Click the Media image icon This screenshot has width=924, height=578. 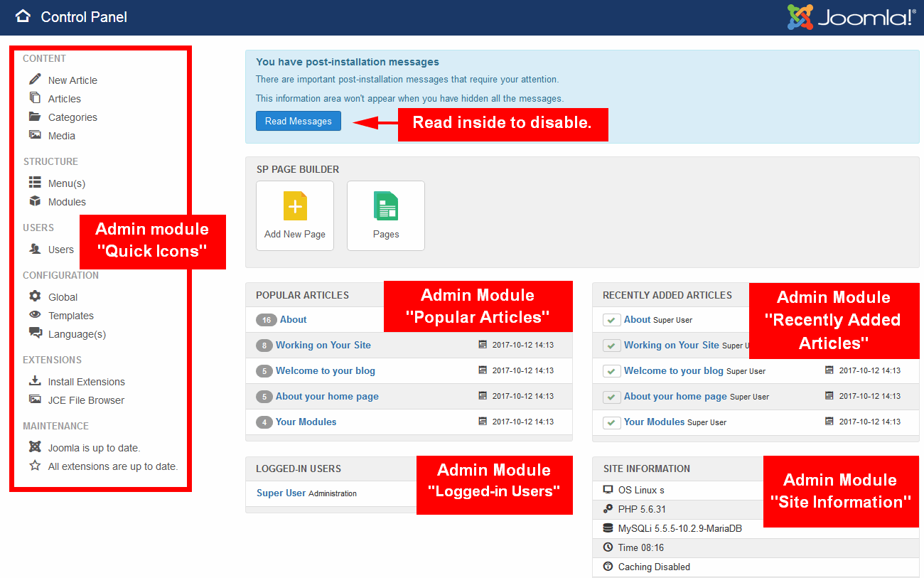(35, 135)
